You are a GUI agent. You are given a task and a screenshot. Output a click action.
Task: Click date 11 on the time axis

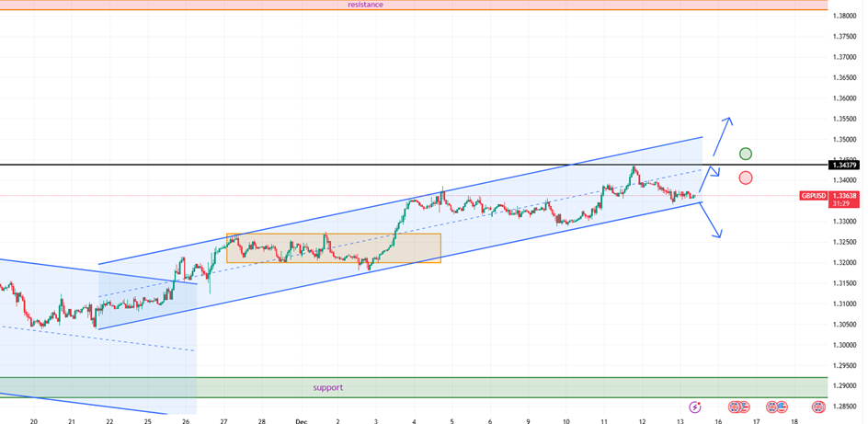click(604, 419)
